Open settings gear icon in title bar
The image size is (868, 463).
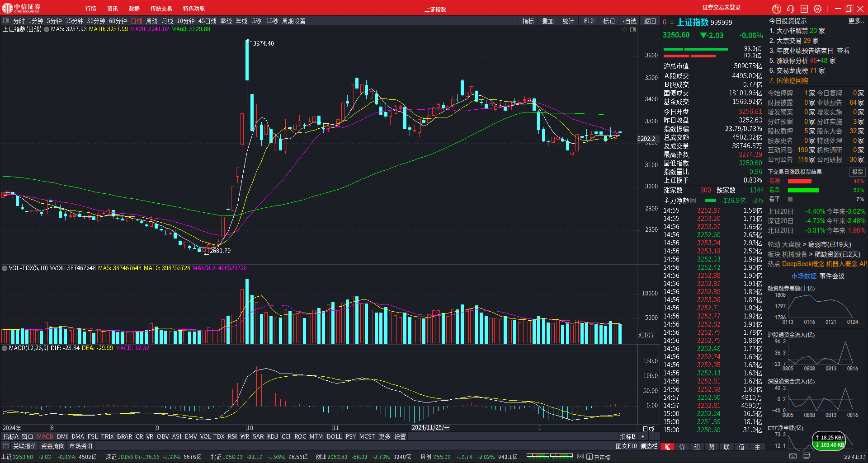click(818, 9)
